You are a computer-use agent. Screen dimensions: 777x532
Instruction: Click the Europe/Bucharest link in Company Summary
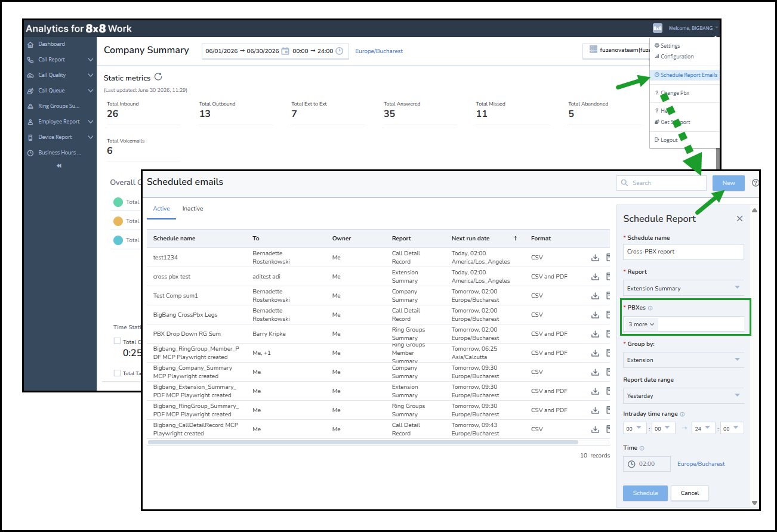coord(379,51)
